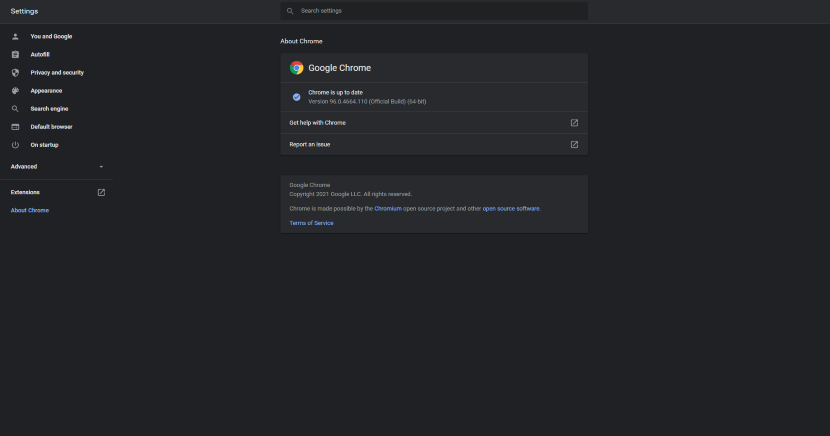
Task: Open Search engine settings
Action: point(49,108)
